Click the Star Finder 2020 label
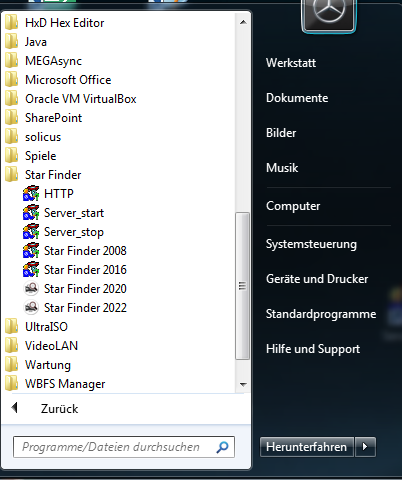Image resolution: width=402 pixels, height=481 pixels. pos(85,289)
